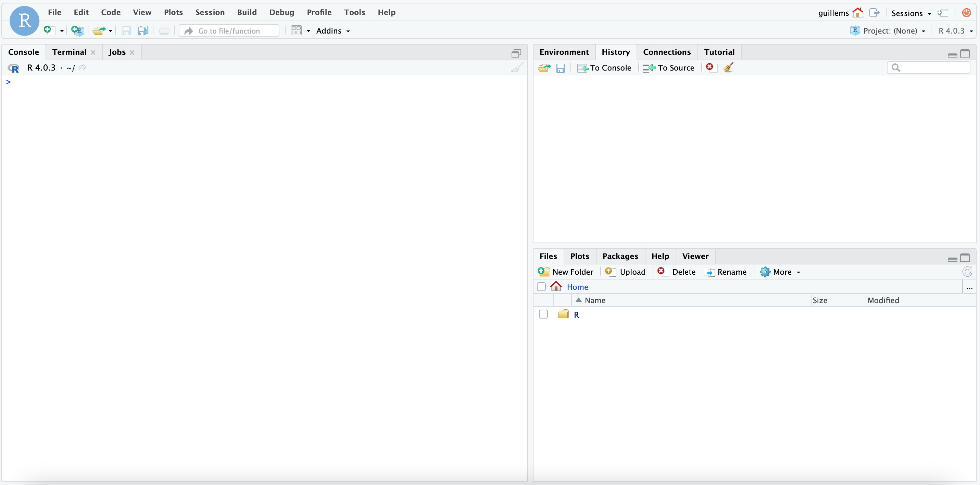Toggle checkbox next to R folder
Image resolution: width=980 pixels, height=485 pixels.
(543, 314)
